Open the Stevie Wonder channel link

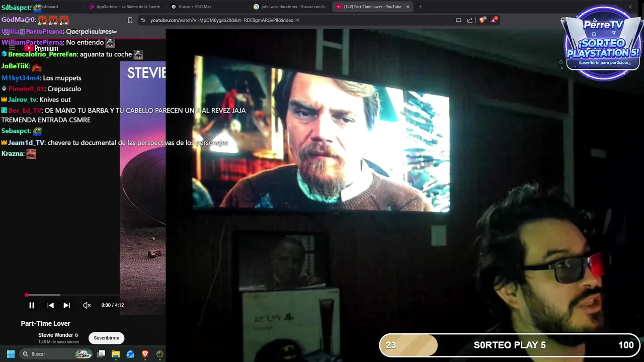55,335
